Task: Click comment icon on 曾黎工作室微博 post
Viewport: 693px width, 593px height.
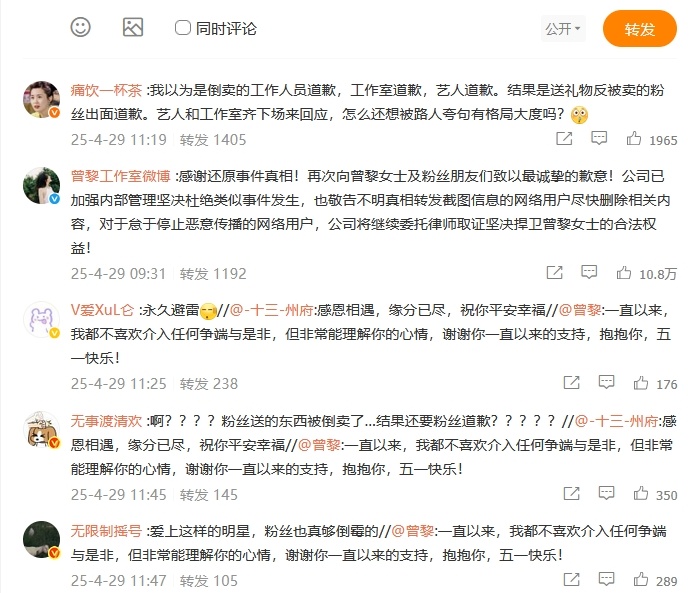Action: (x=589, y=272)
